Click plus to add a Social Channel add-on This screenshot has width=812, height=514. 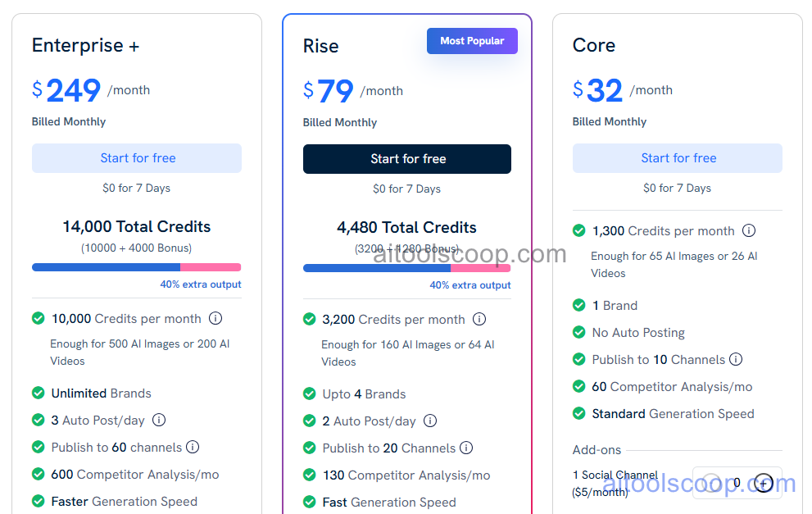pos(763,483)
